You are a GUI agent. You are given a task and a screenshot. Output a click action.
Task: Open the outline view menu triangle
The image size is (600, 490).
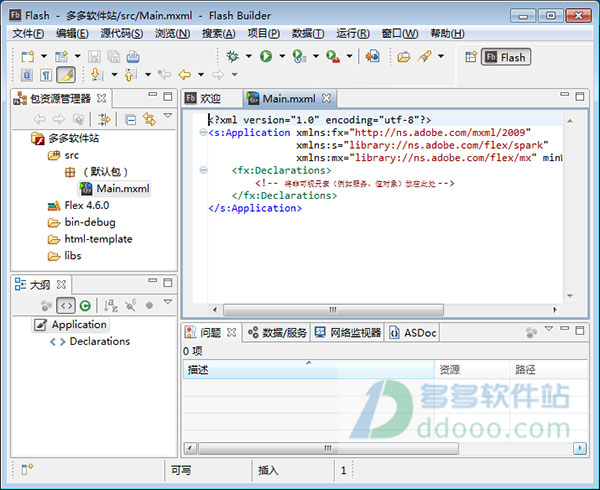point(168,302)
